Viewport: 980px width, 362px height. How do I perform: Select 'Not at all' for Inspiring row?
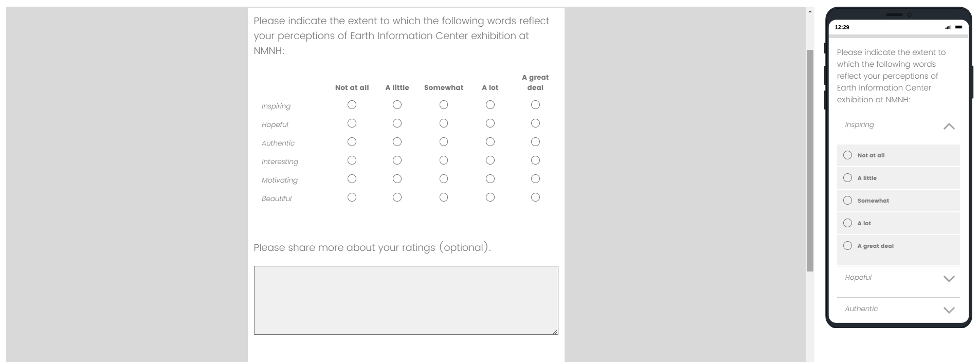click(x=352, y=105)
